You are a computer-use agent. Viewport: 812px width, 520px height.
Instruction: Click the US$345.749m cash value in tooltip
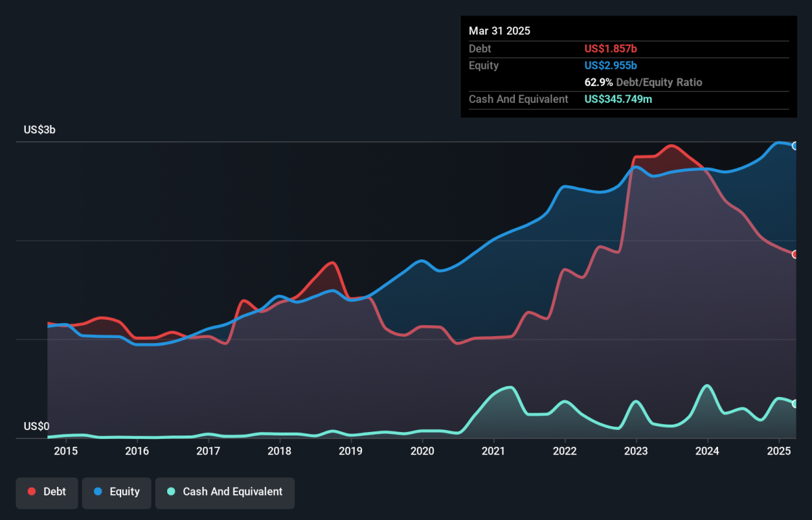pos(618,99)
